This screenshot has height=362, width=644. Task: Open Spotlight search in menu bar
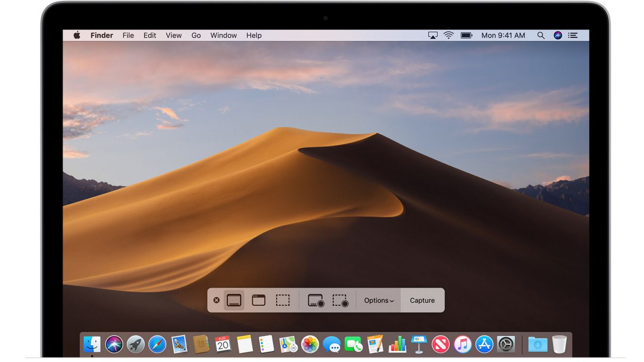pos(541,35)
